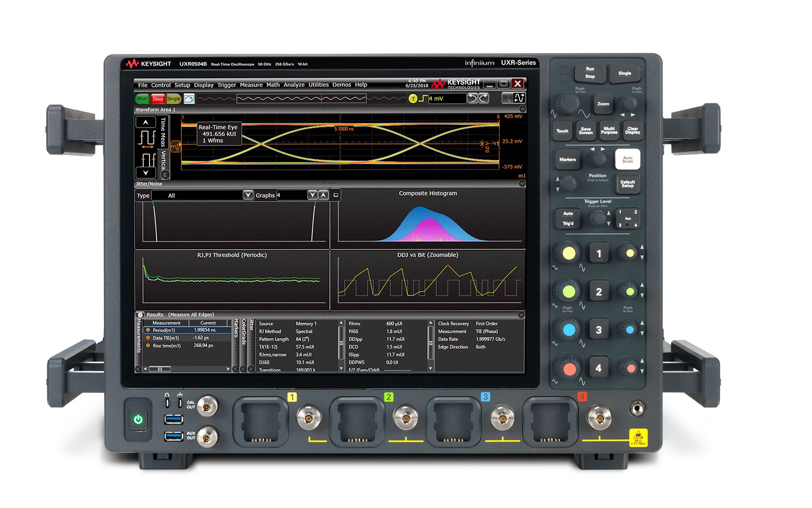The height and width of the screenshot is (508, 812).
Task: Collapse the Waveform Area 1 panel
Action: pyautogui.click(x=522, y=109)
